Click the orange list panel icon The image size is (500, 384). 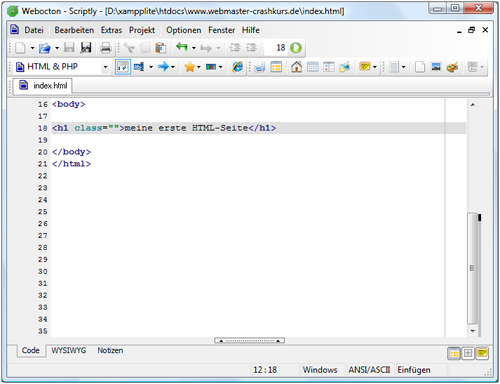coord(276,67)
